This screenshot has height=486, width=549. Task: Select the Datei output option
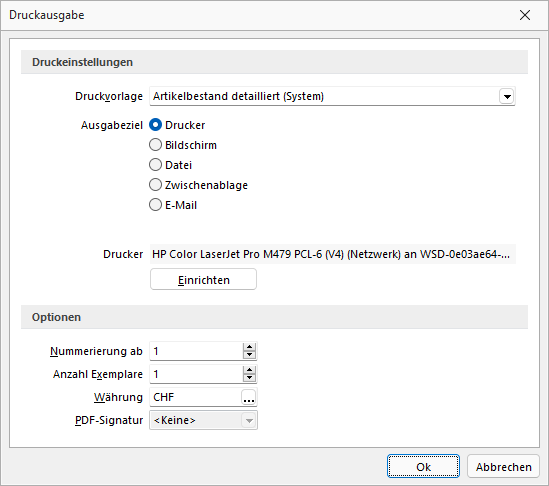pyautogui.click(x=155, y=165)
